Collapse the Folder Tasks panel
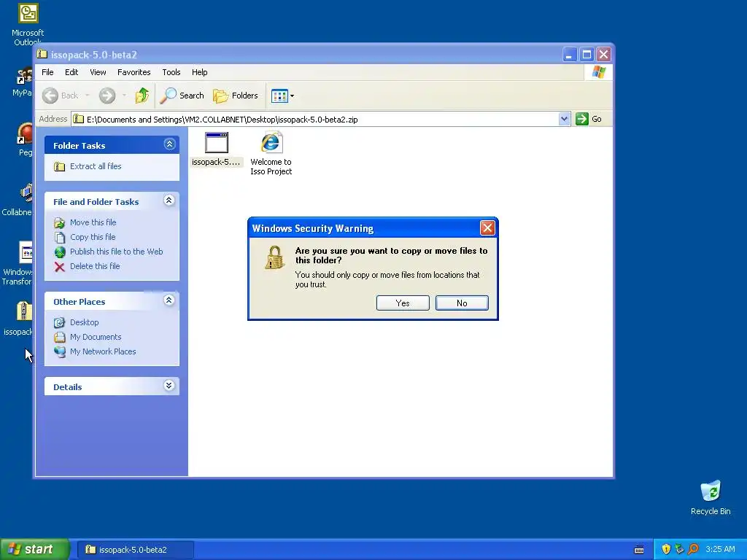The height and width of the screenshot is (560, 747). point(169,144)
